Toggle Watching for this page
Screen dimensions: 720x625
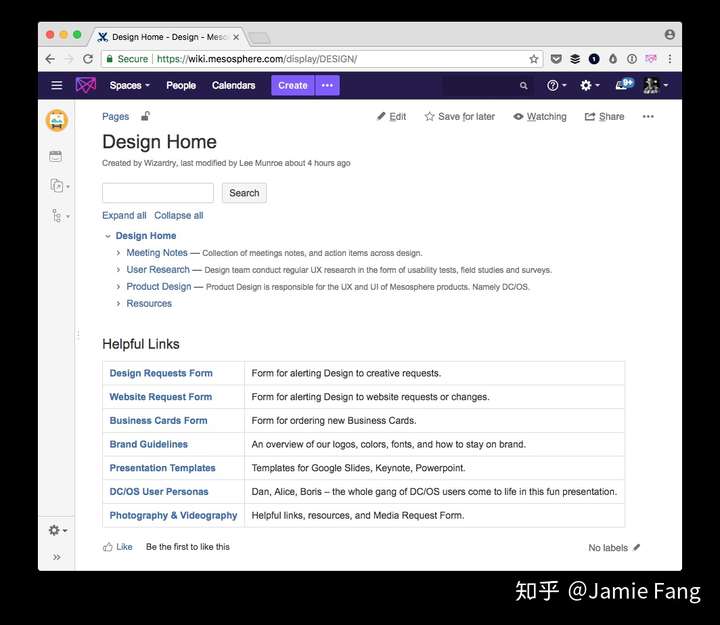[540, 117]
